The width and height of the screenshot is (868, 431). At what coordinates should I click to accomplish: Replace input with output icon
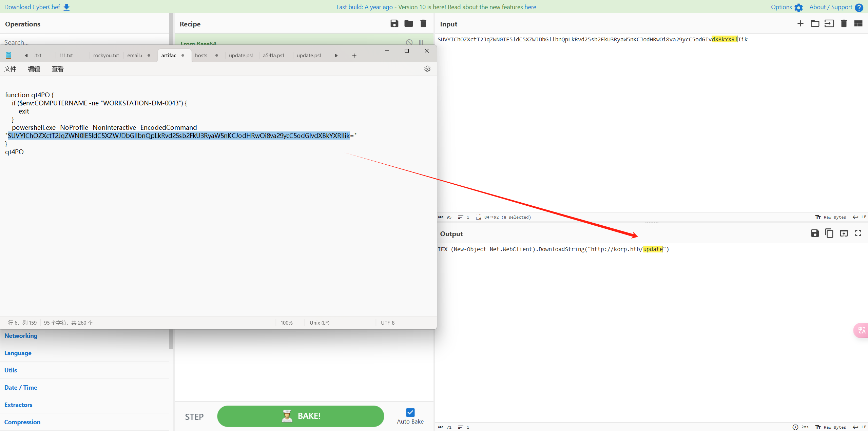844,233
